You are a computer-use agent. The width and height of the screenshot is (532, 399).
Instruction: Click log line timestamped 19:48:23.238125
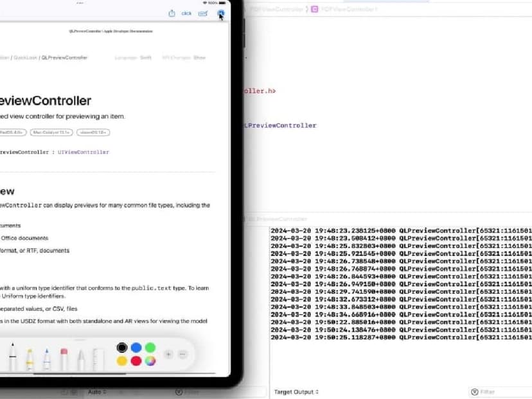[x=401, y=231]
